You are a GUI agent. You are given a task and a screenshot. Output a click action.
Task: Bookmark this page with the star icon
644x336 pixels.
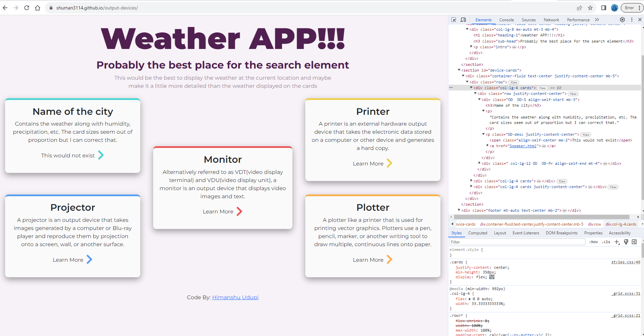tap(590, 8)
